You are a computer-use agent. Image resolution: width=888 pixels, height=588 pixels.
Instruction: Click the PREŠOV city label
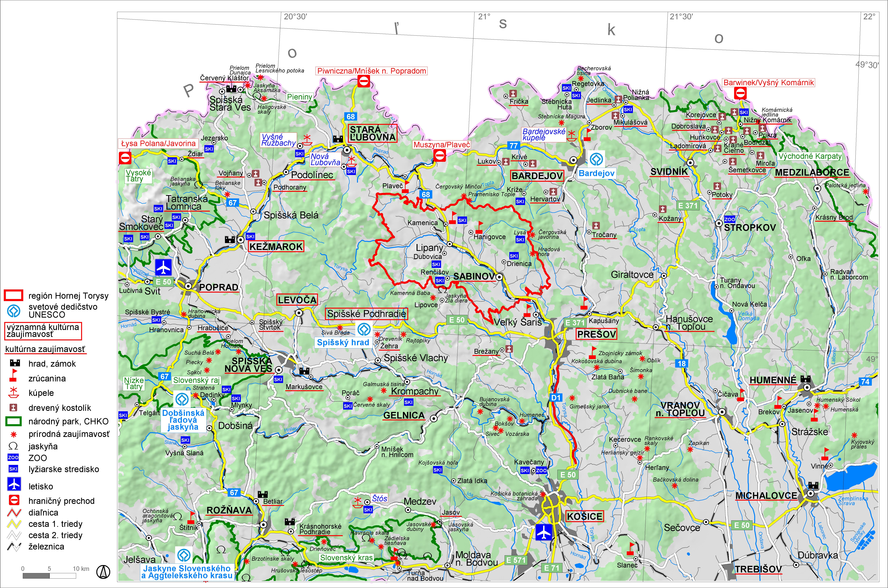pos(596,334)
